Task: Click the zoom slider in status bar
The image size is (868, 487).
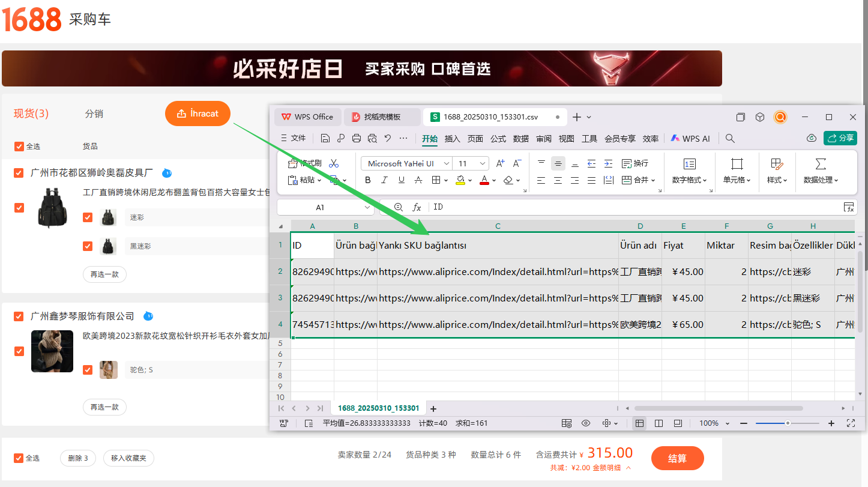Action: tap(787, 423)
